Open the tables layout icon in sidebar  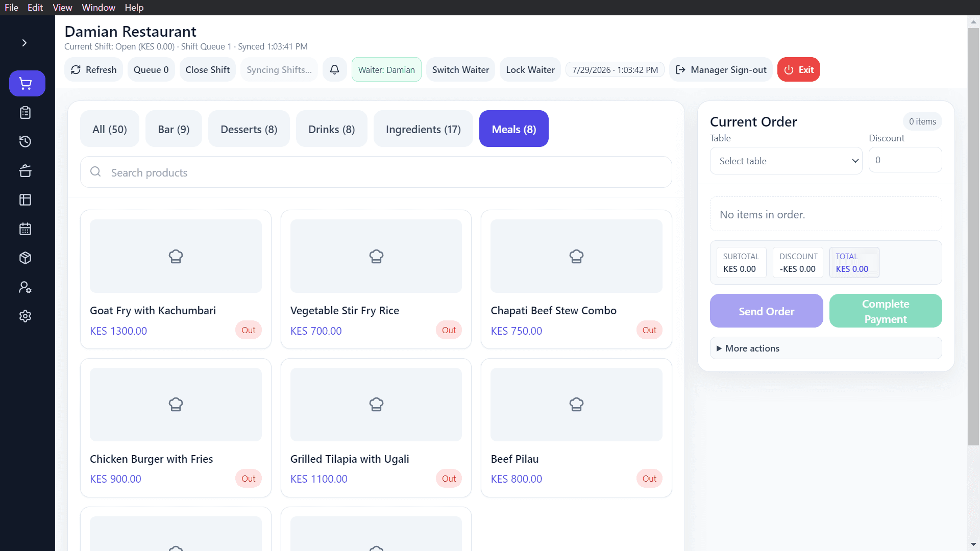(26, 200)
